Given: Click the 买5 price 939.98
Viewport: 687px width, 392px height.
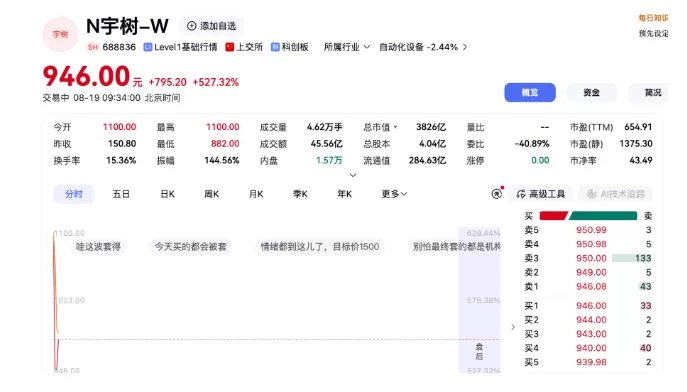Looking at the screenshot, I should pyautogui.click(x=591, y=362).
